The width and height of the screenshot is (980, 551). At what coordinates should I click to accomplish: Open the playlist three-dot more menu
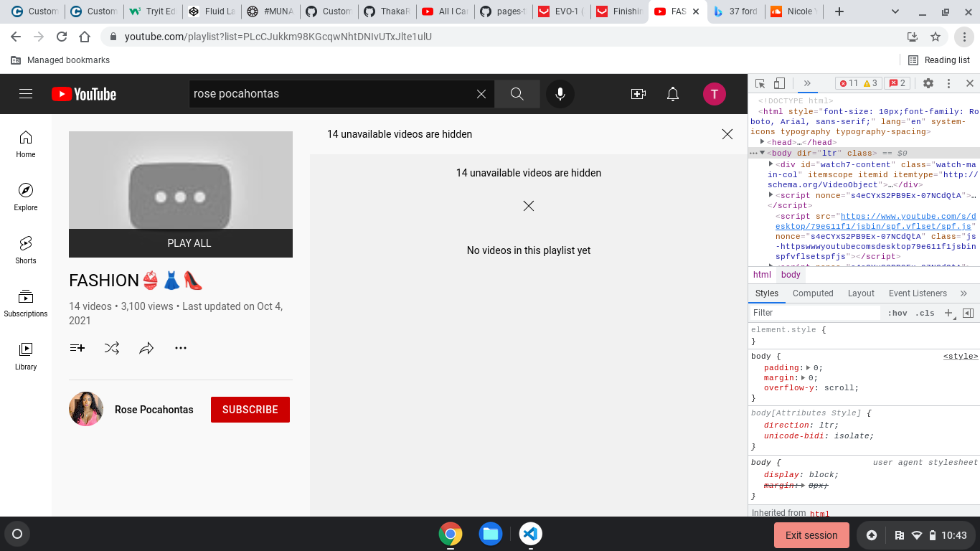tap(181, 348)
